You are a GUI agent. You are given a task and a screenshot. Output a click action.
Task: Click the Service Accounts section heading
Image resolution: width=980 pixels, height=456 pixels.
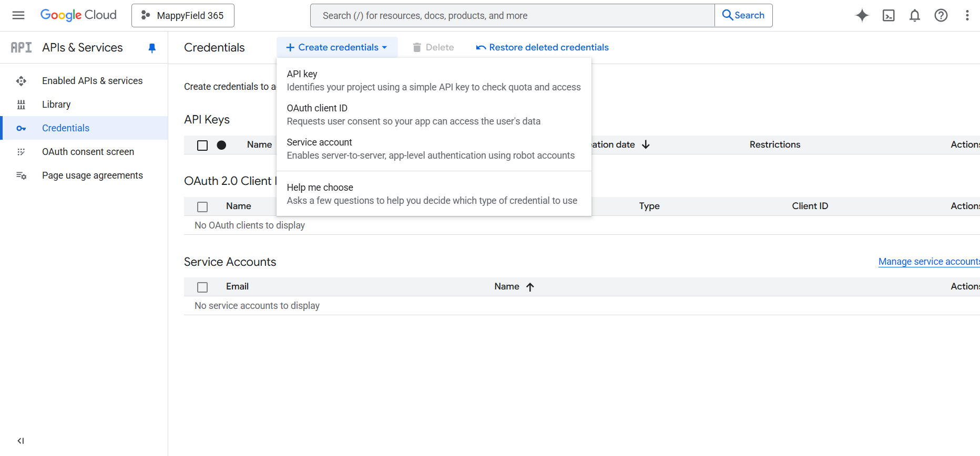(230, 262)
